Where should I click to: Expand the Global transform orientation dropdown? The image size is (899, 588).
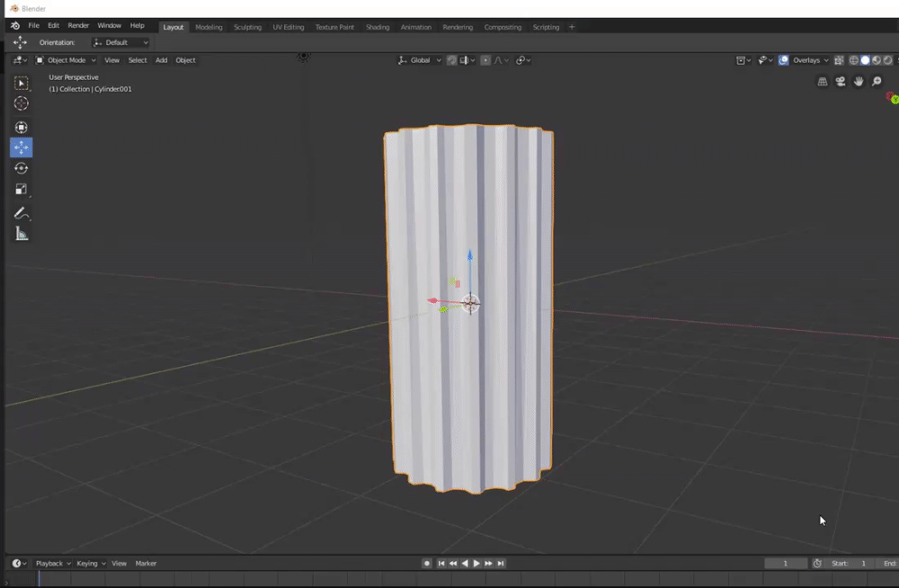pos(420,60)
